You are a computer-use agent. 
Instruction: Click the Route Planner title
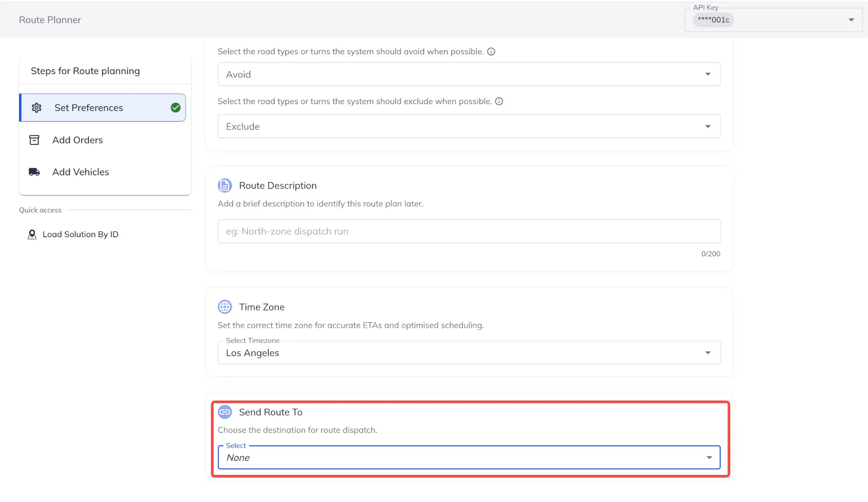[x=50, y=20]
